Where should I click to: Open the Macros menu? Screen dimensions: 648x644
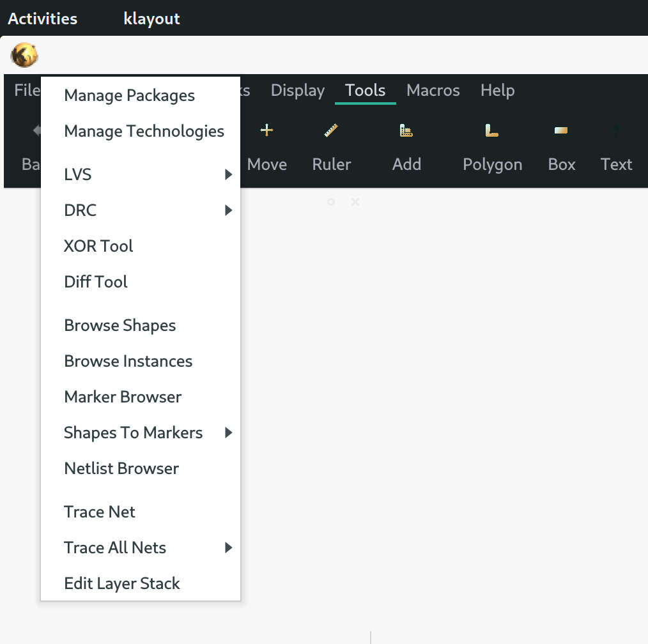click(x=433, y=90)
